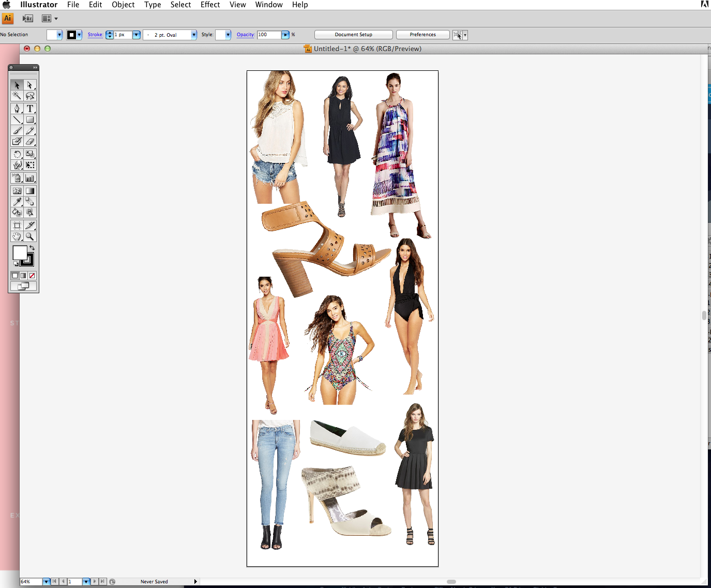Screen dimensions: 711x588
Task: Open the 2 pt. Oval brush dropdown
Action: pos(194,35)
